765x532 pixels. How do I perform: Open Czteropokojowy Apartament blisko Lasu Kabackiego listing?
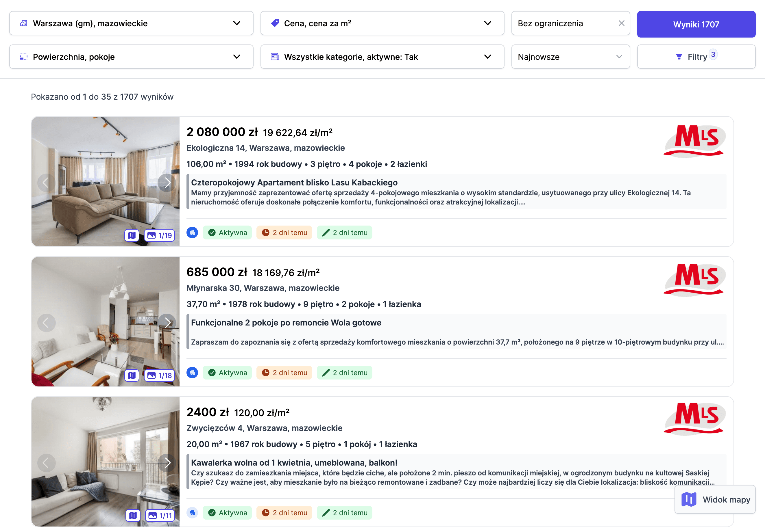[x=294, y=183]
